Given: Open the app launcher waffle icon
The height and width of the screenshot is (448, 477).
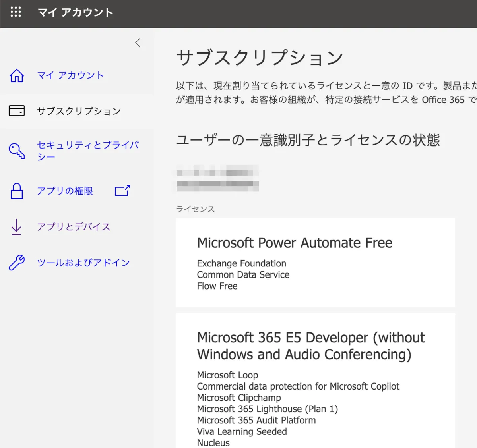Looking at the screenshot, I should [x=16, y=12].
